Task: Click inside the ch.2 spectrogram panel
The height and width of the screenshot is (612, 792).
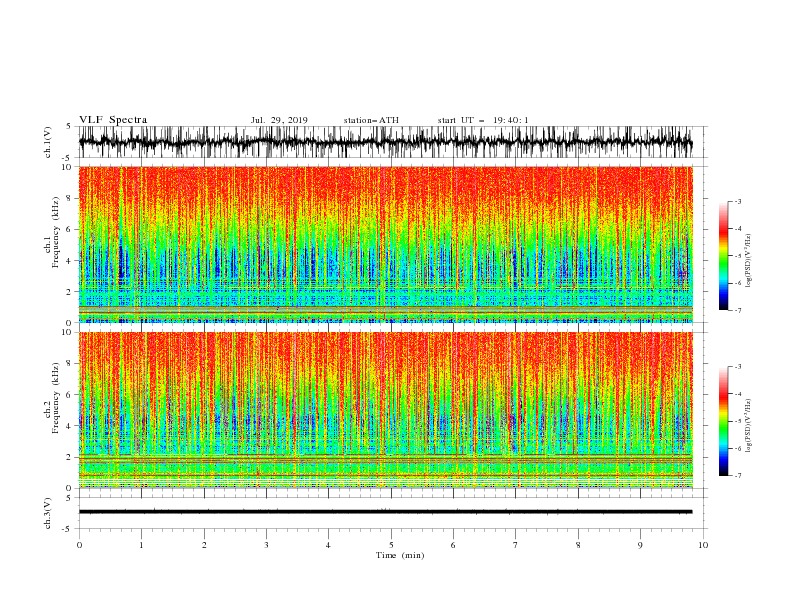Action: point(385,410)
